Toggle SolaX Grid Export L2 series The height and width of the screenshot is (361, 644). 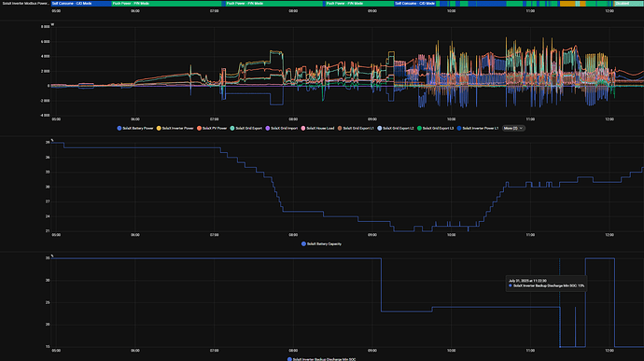pyautogui.click(x=396, y=128)
